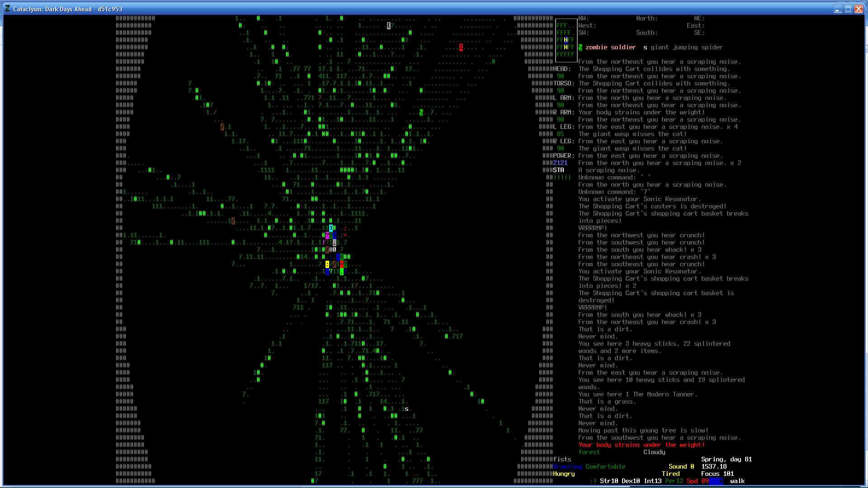Click the magenta ? item tile
868x488 pixels.
[327, 235]
